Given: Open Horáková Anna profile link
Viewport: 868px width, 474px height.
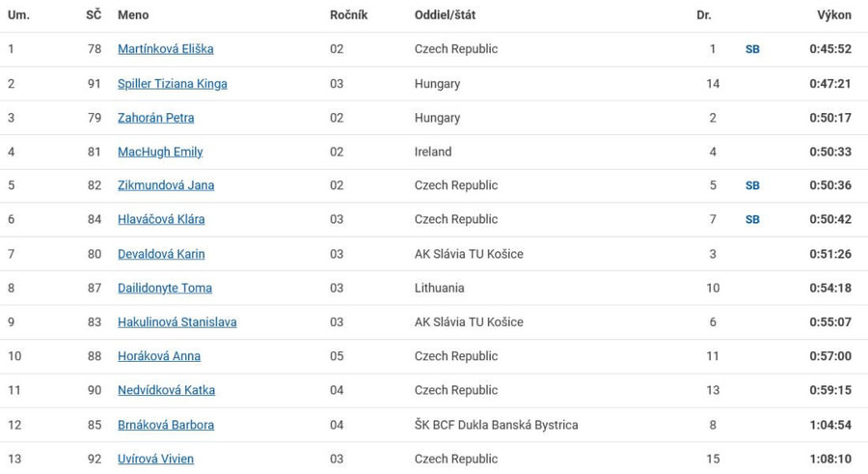Looking at the screenshot, I should [159, 356].
